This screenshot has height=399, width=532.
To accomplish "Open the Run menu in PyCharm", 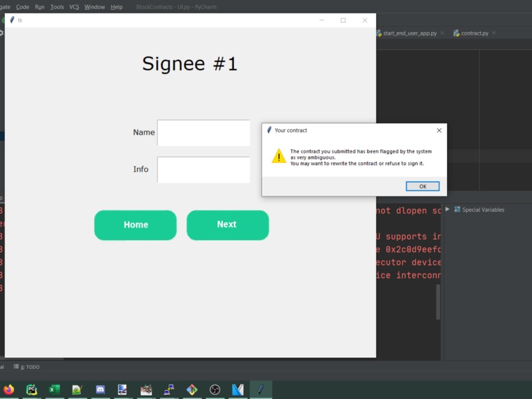I will point(40,7).
